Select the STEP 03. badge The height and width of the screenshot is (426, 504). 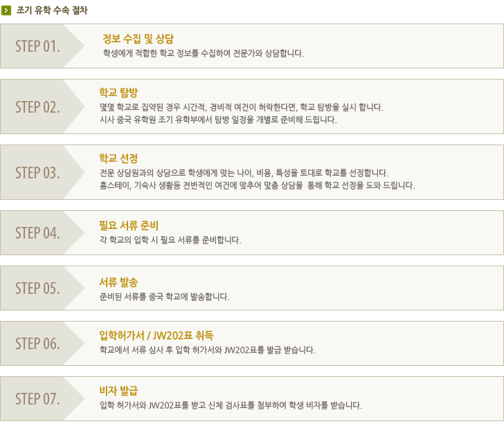[x=37, y=173]
